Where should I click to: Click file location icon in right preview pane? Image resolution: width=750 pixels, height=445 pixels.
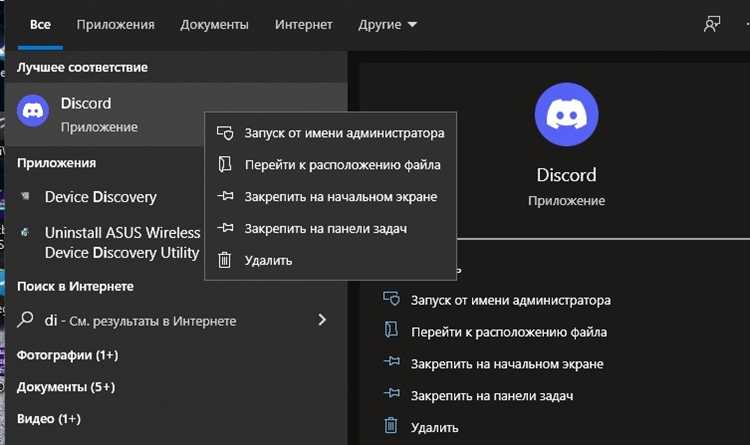[x=391, y=330]
